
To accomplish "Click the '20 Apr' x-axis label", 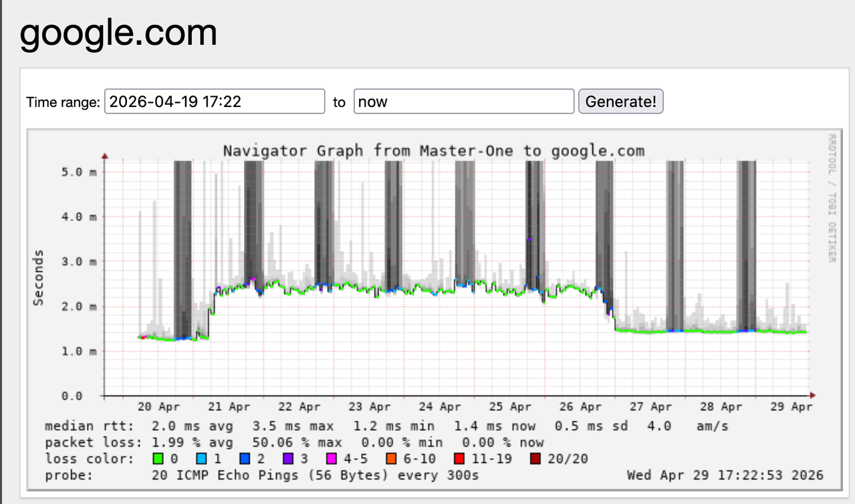I will [160, 406].
